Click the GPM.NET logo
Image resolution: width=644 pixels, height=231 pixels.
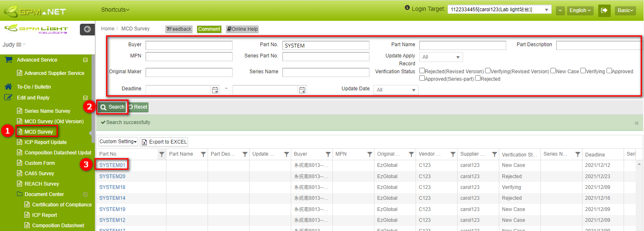coord(35,11)
